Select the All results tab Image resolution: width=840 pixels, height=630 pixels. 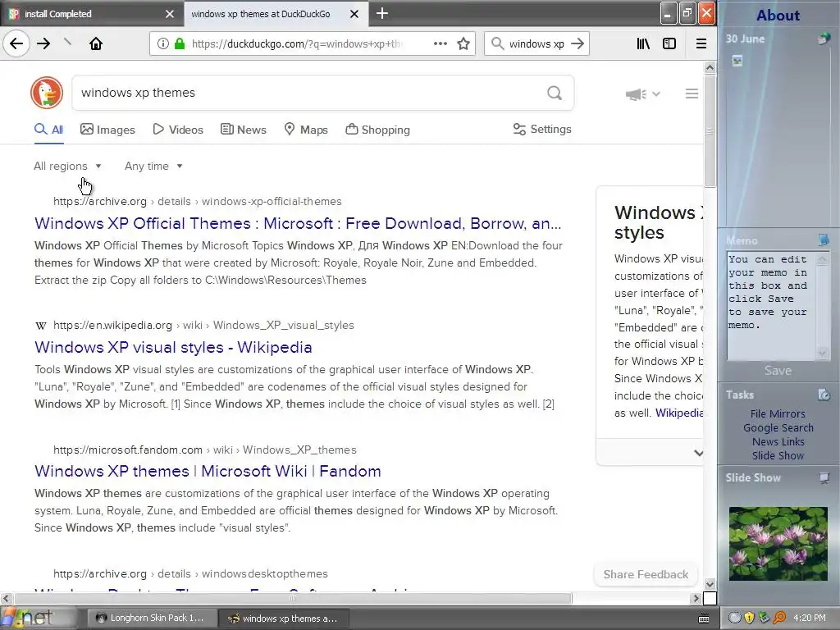(48, 130)
